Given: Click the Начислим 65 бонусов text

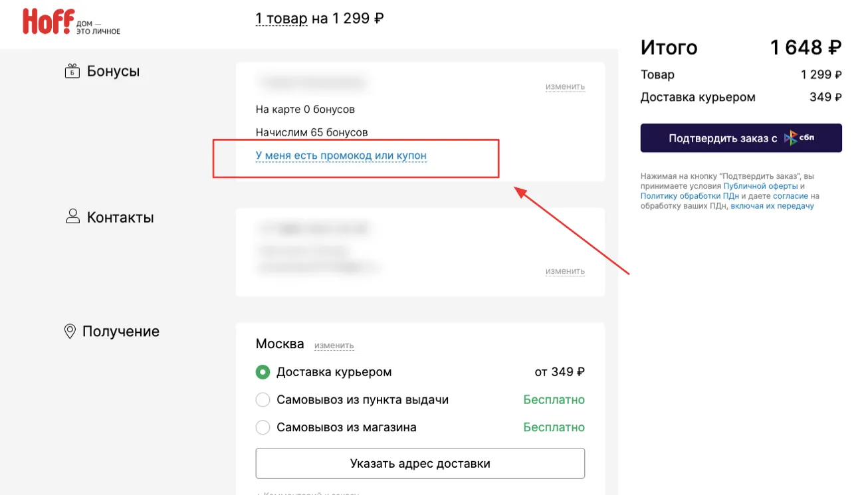Looking at the screenshot, I should coord(312,132).
